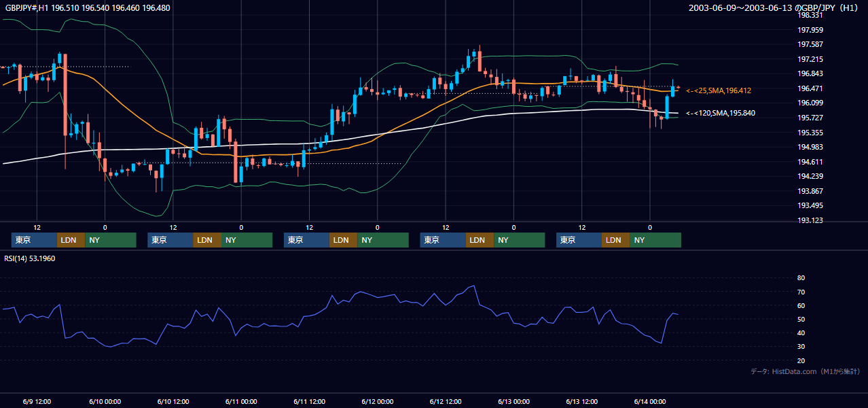Click the 6/13 00:00 time axis label
Image resolution: width=868 pixels, height=408 pixels.
(513, 401)
